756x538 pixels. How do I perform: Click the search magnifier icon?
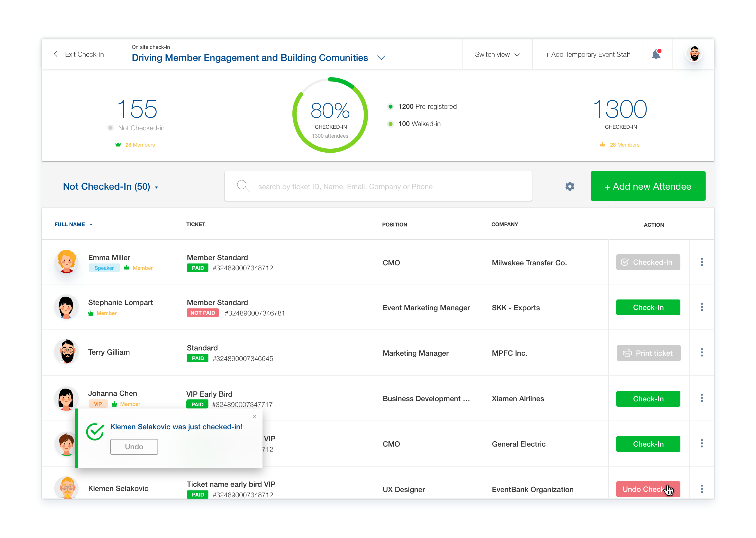243,186
